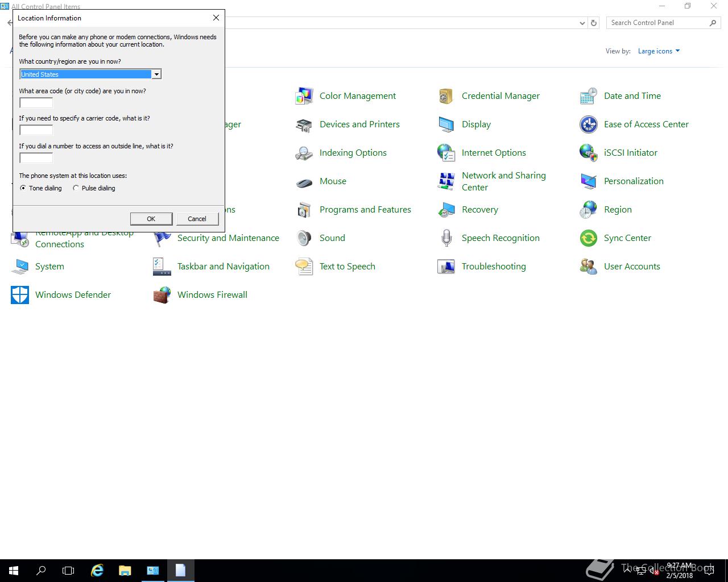Open the Devices and Printers icon
728x582 pixels.
tap(304, 124)
